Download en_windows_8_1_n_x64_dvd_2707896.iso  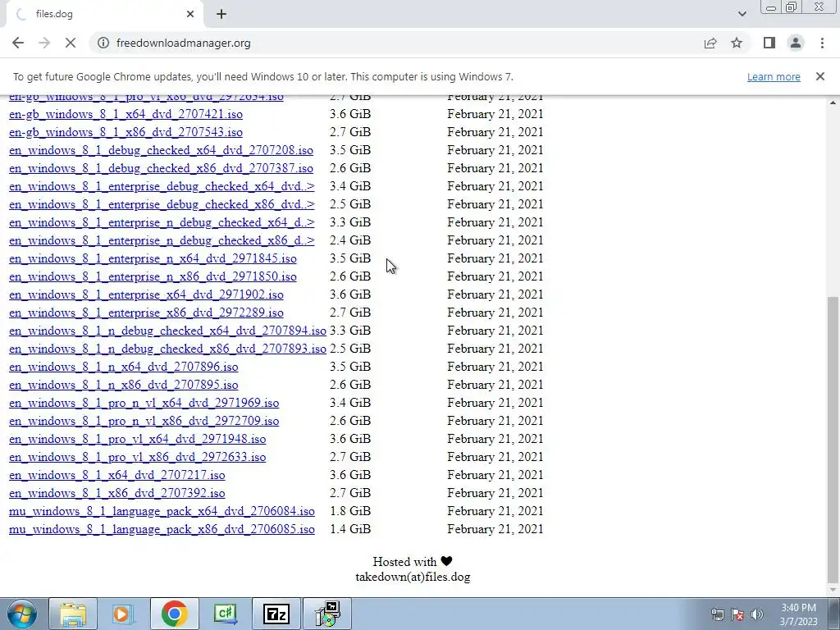coord(124,367)
